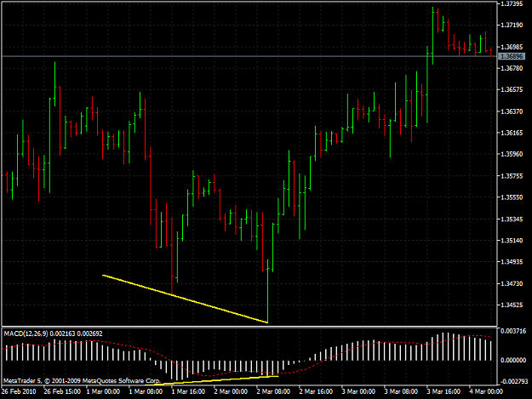Click the 1.36985 price scale label
Screen dimensions: 532x399
point(512,47)
